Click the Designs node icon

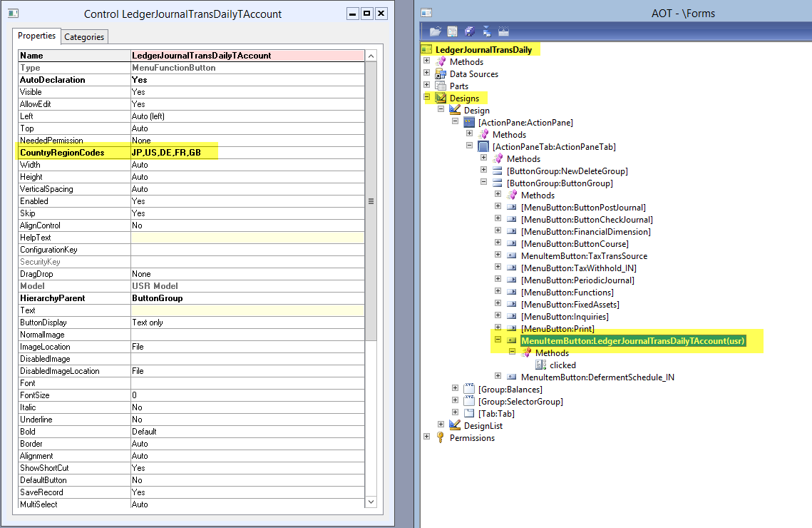coord(441,98)
